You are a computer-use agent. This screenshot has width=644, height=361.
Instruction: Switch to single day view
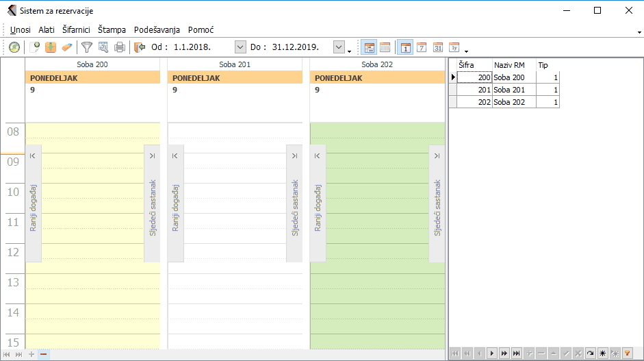405,47
